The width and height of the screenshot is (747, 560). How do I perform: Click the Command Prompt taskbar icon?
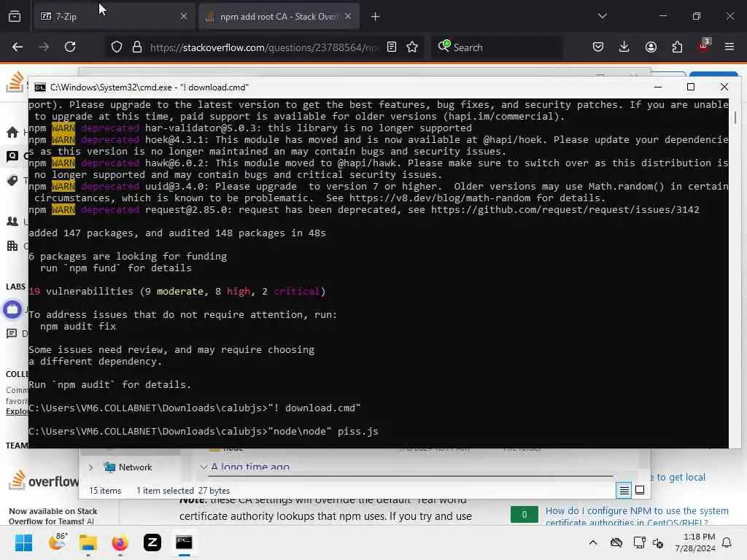[184, 542]
